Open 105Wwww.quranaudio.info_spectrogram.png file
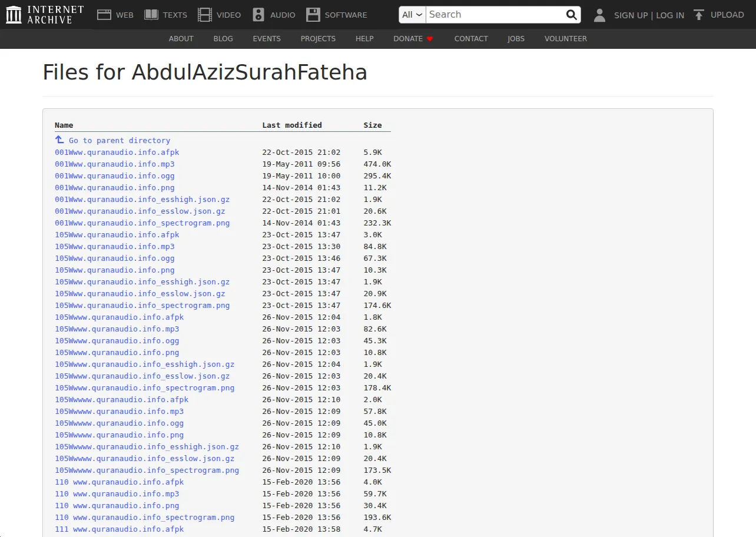The image size is (756, 537). point(145,388)
